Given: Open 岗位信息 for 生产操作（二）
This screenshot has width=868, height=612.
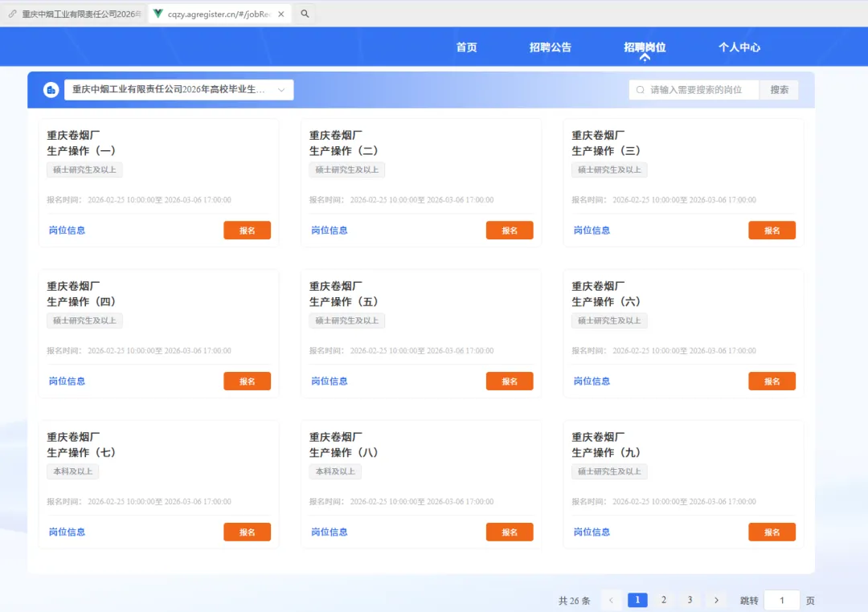Looking at the screenshot, I should 330,231.
